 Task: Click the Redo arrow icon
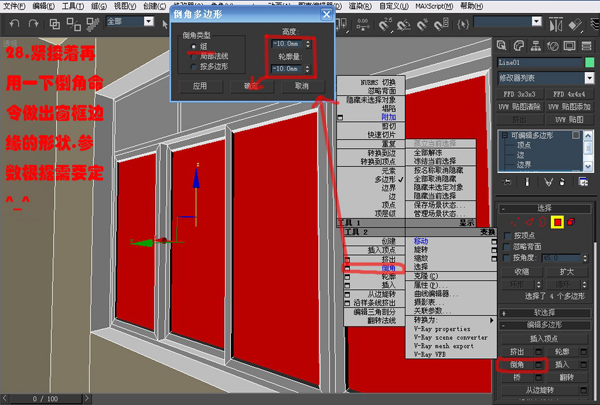pyautogui.click(x=33, y=24)
